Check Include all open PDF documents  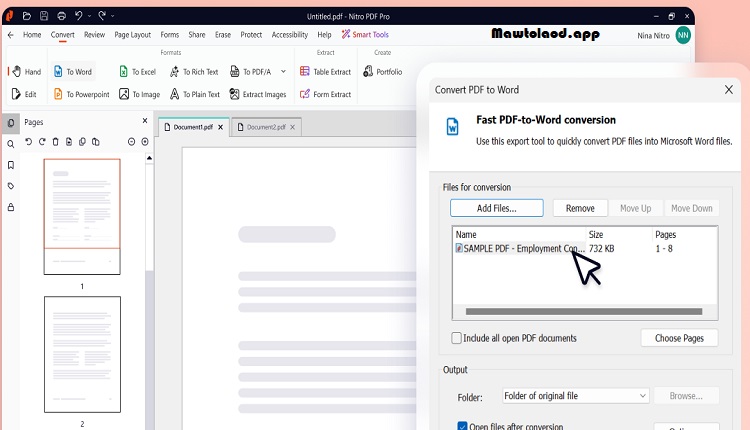(457, 338)
